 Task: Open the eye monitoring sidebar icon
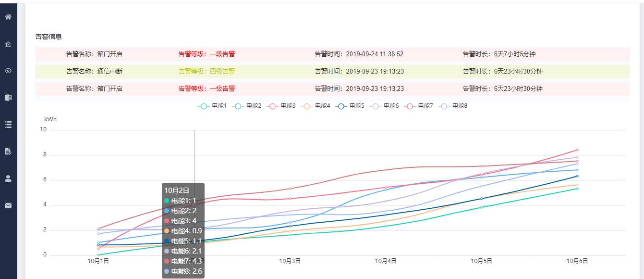pos(8,71)
